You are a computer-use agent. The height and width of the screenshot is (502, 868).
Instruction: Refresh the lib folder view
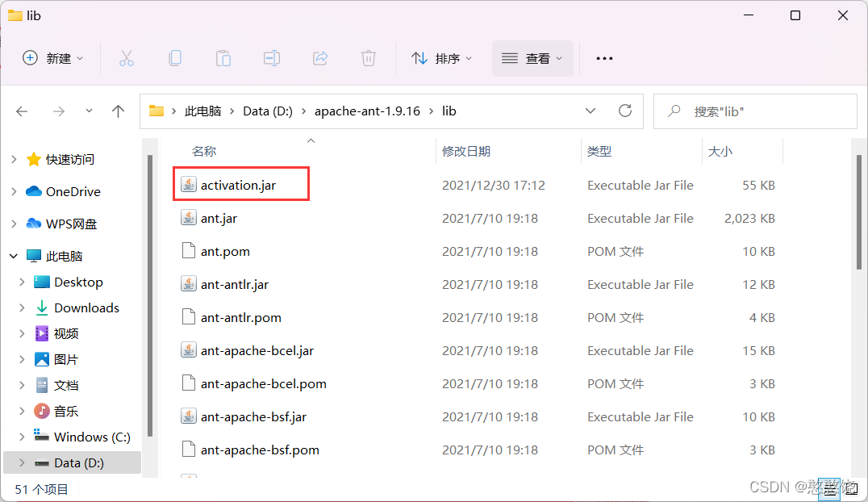[625, 111]
